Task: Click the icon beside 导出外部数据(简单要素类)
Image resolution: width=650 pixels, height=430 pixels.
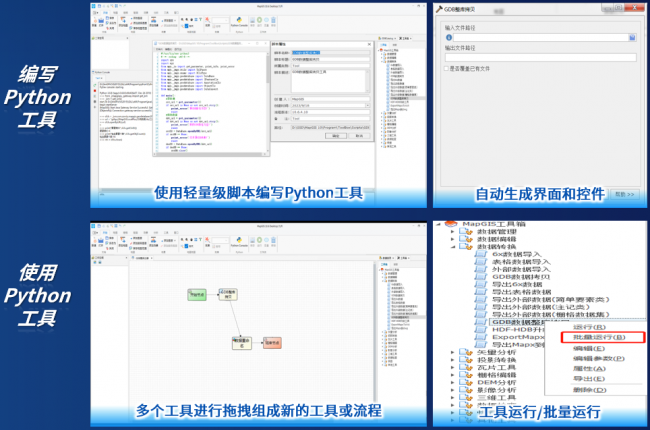Action: click(x=480, y=299)
